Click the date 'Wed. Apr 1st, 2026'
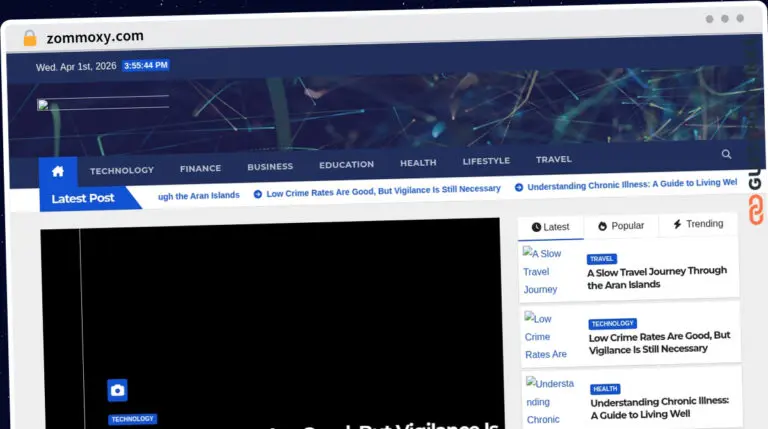 click(76, 67)
